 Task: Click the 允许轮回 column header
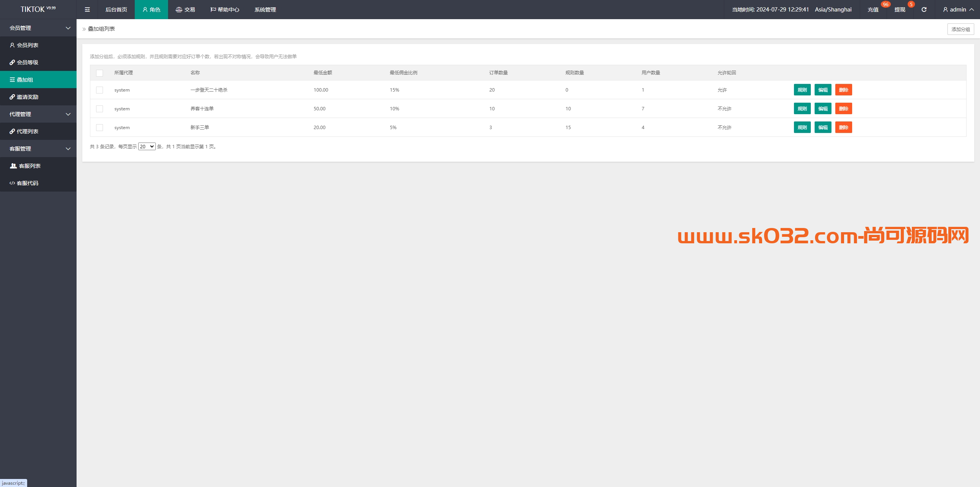(727, 73)
